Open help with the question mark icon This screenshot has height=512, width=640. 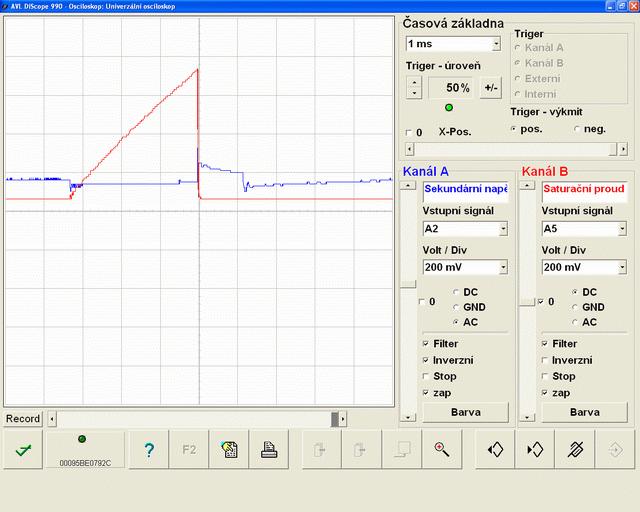coord(148,450)
